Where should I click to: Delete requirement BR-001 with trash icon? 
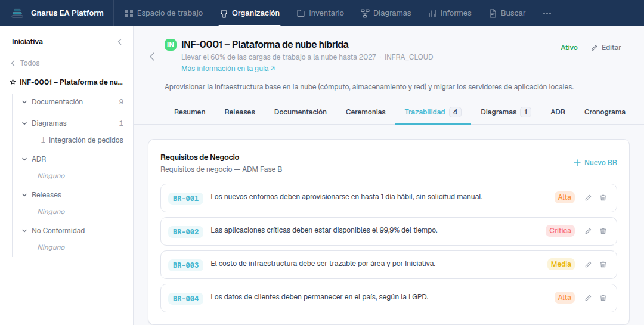(x=603, y=197)
